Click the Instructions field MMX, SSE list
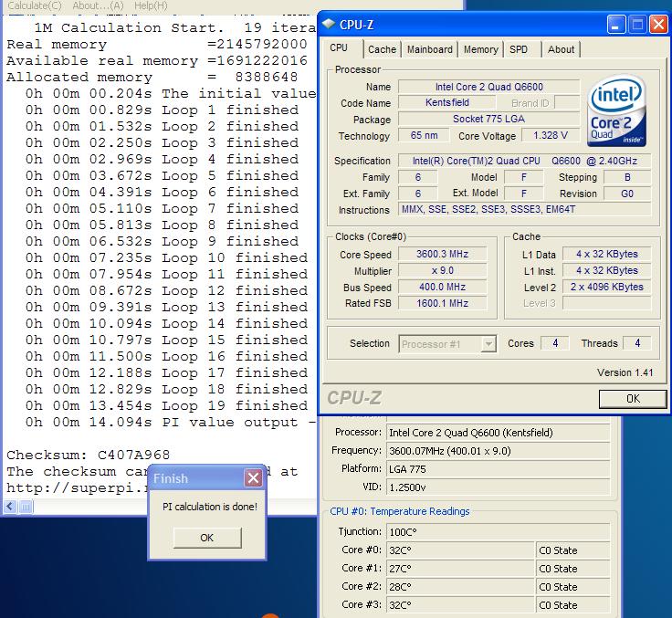This screenshot has height=618, width=672. coord(525,209)
